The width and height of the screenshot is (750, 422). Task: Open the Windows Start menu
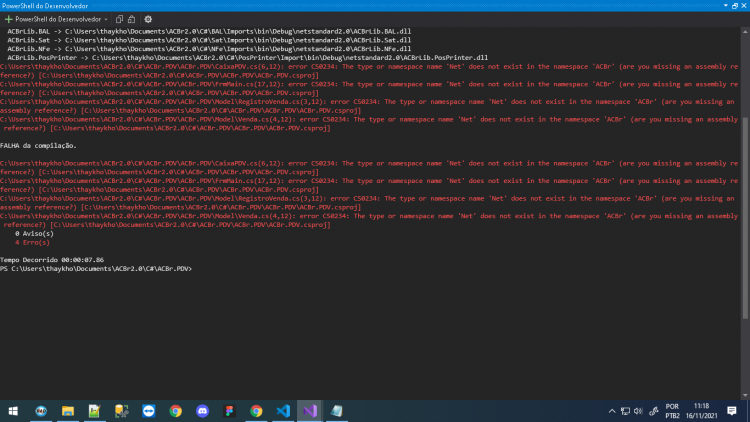(x=13, y=411)
